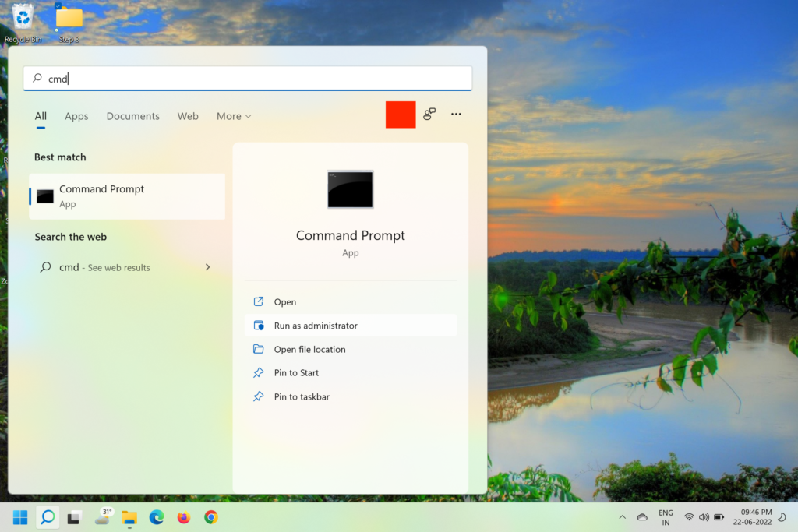Click the search options icon beside red square
Screen dimensions: 798x532
tap(429, 115)
